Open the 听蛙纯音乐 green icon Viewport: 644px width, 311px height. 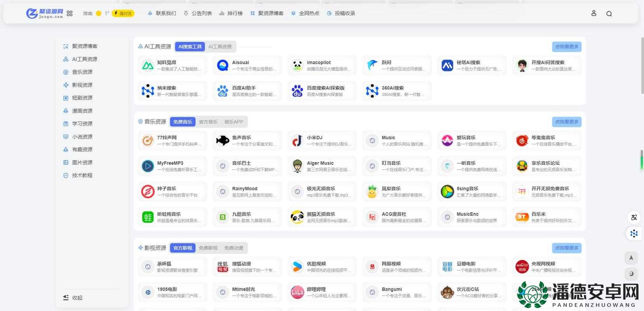148,217
